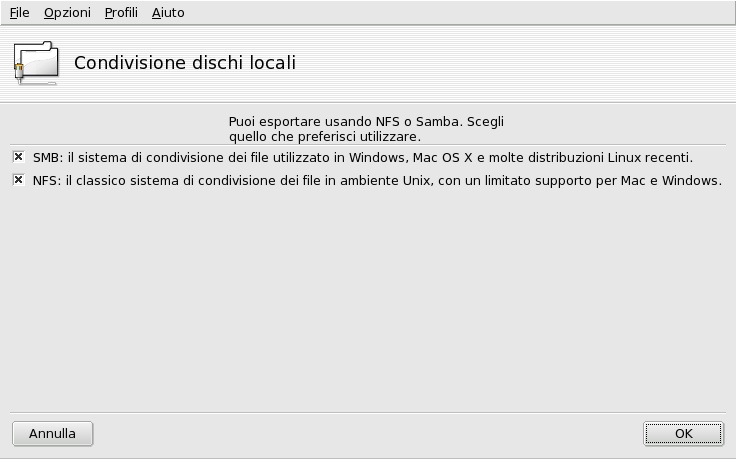Viewport: 736px width, 460px height.
Task: Click the empty header banner right of title
Action: click(520, 63)
